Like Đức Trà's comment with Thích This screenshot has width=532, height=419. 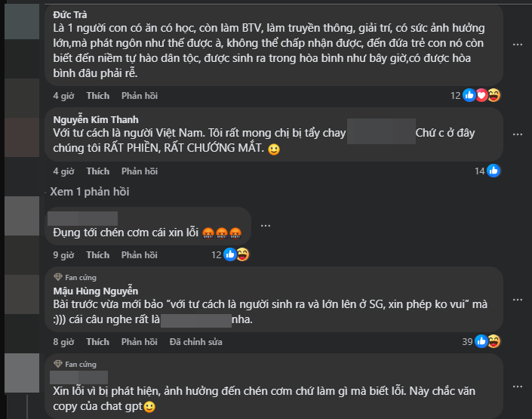pos(98,96)
